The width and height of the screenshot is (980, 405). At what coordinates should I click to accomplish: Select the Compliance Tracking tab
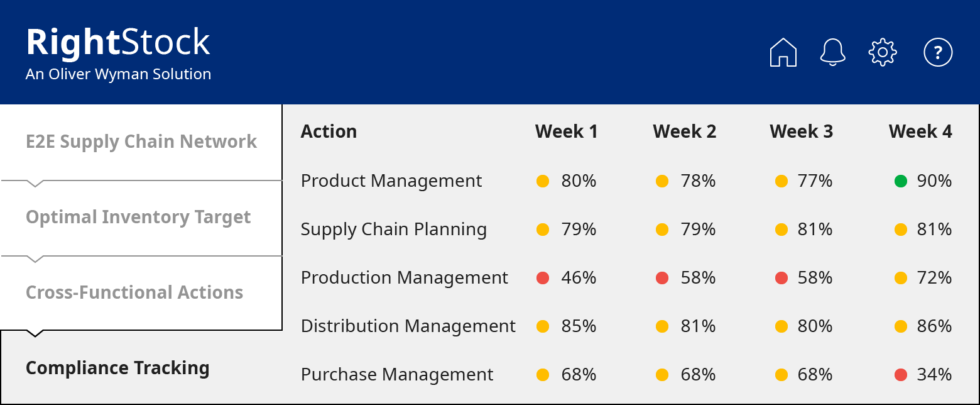(x=117, y=368)
